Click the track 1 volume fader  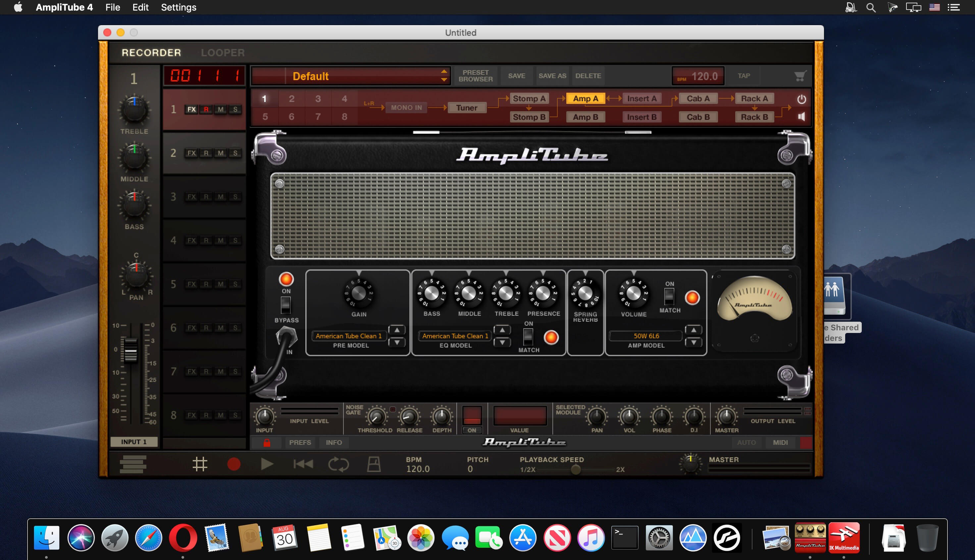click(130, 350)
